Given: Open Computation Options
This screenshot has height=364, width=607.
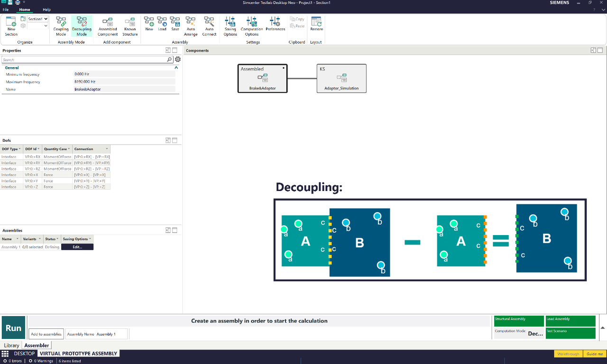Looking at the screenshot, I should coord(252,26).
